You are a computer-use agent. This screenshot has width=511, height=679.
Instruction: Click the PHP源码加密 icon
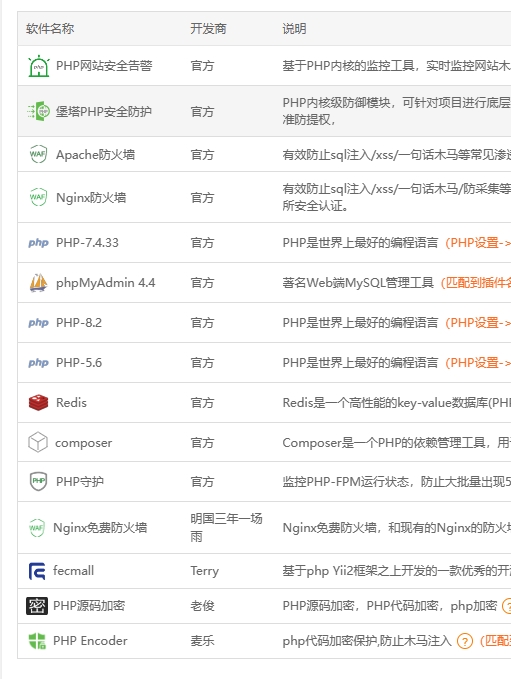coord(37,606)
